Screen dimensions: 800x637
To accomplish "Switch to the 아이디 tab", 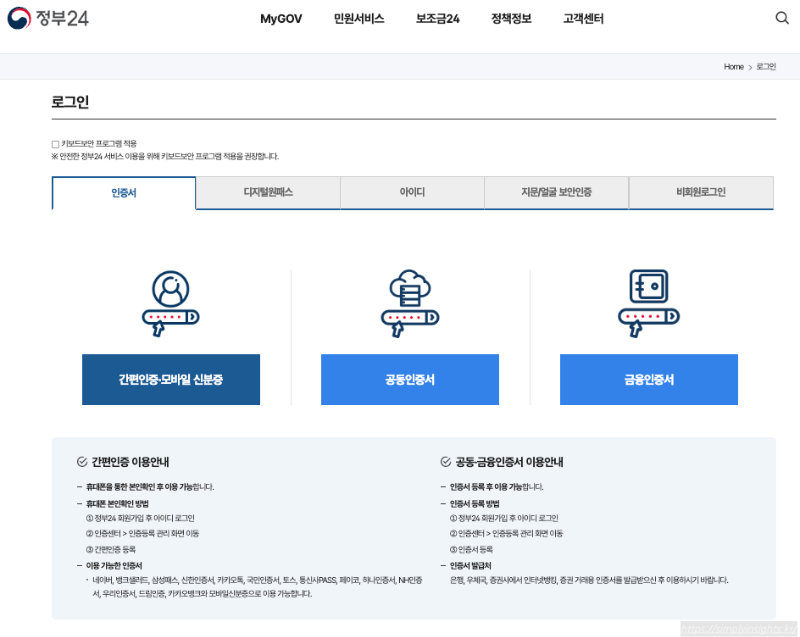I will (x=410, y=192).
